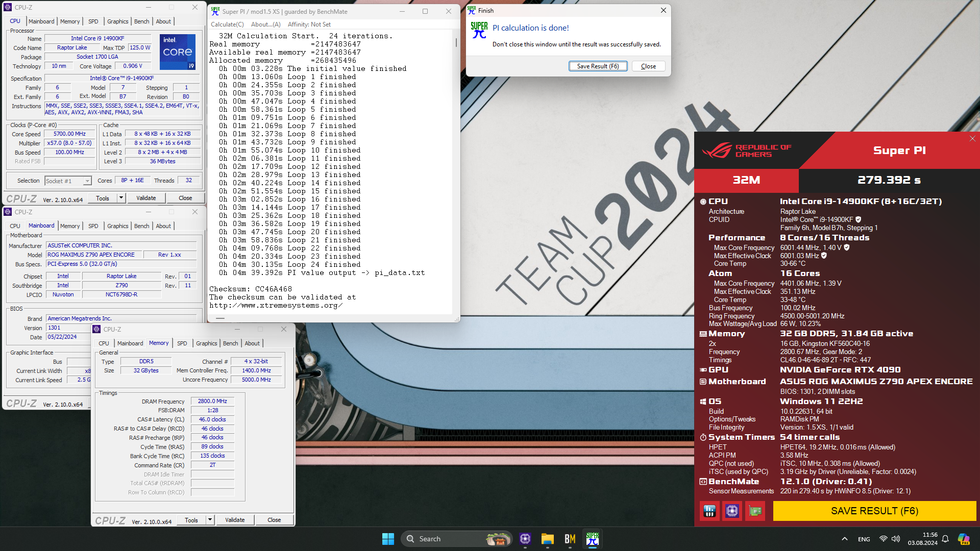Image resolution: width=980 pixels, height=551 pixels.
Task: Click Close in the Finish dialog
Action: coord(648,66)
